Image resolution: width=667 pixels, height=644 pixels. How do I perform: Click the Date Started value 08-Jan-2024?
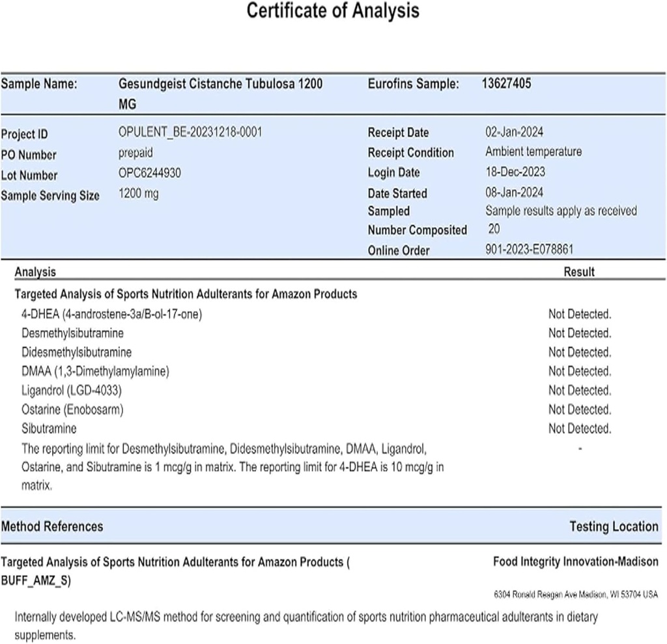515,192
